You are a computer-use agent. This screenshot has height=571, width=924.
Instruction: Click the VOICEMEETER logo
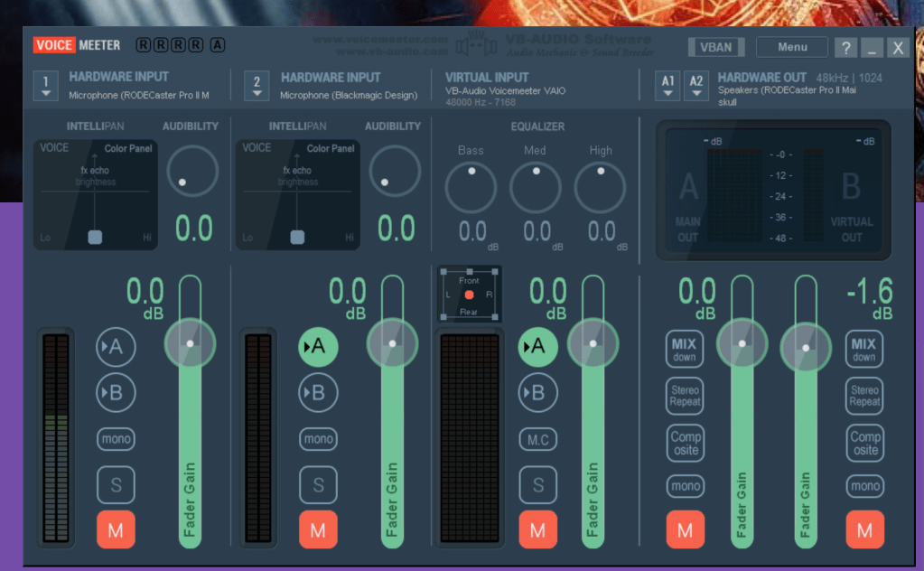[x=77, y=45]
